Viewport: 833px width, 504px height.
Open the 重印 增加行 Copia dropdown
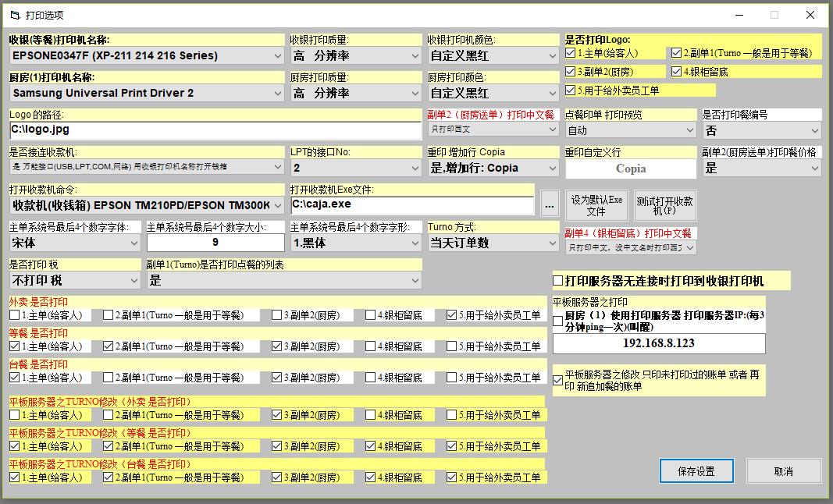[x=493, y=168]
